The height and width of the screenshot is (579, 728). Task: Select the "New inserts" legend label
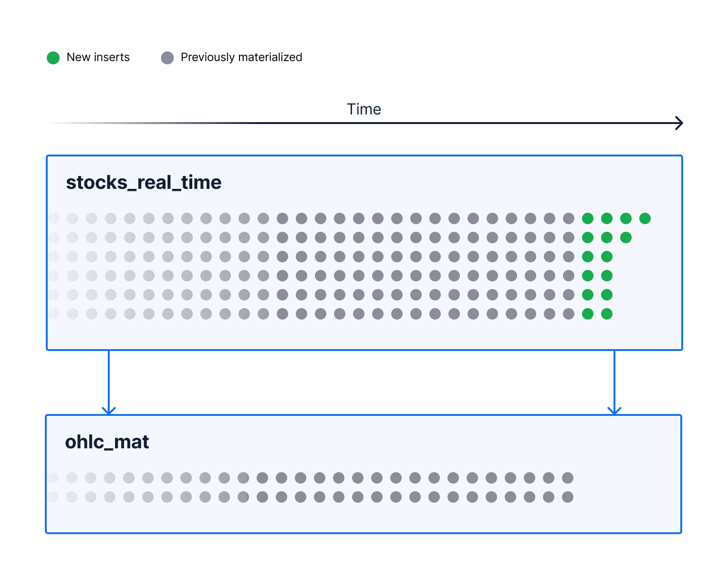[98, 57]
